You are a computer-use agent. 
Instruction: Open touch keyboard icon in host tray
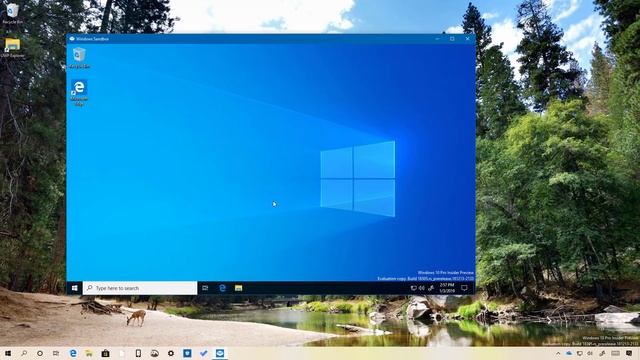[x=616, y=353]
